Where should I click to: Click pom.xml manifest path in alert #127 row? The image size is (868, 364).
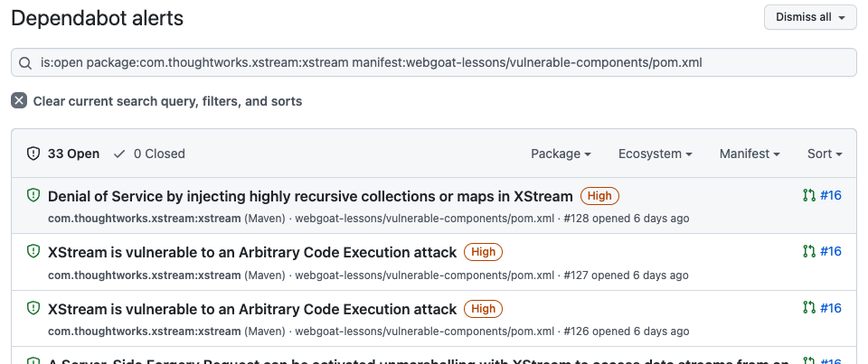pos(425,275)
